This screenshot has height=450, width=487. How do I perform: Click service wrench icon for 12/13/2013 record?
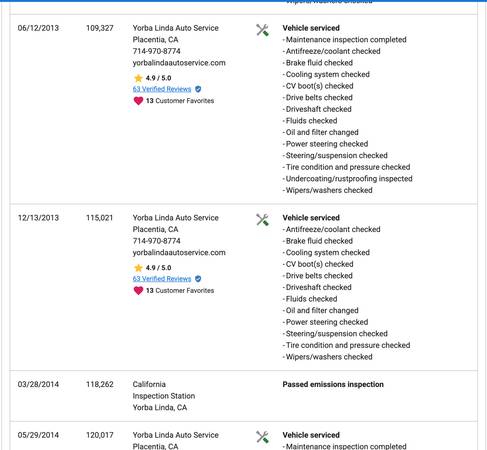click(x=262, y=220)
